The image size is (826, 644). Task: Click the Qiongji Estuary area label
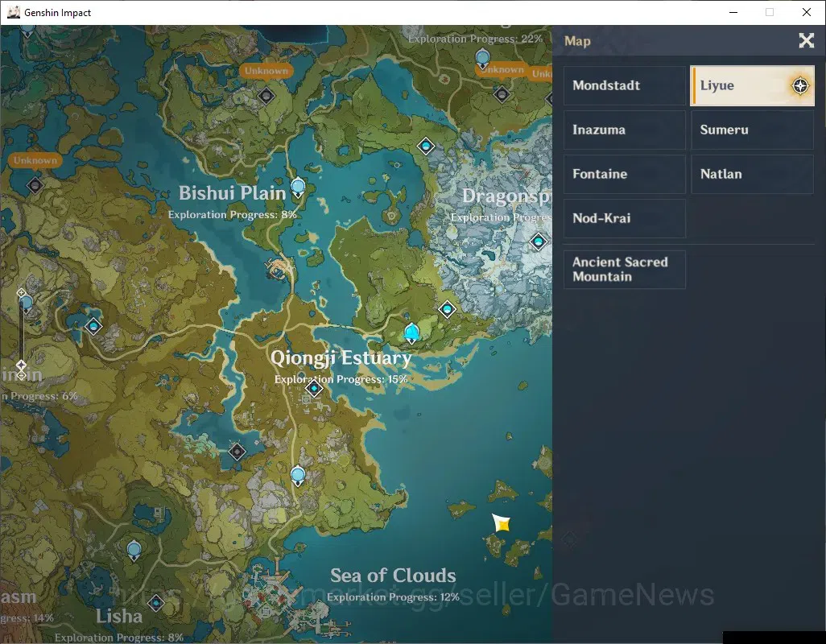(x=341, y=358)
